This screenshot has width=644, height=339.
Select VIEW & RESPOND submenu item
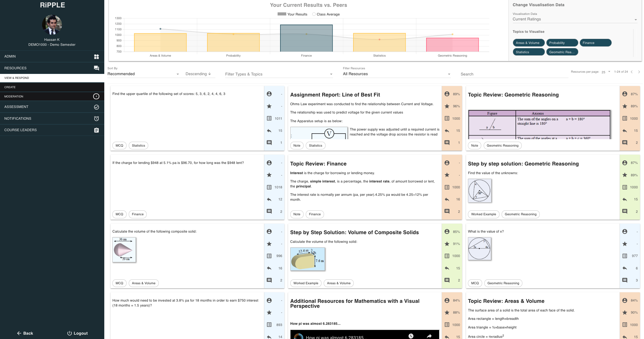52,78
